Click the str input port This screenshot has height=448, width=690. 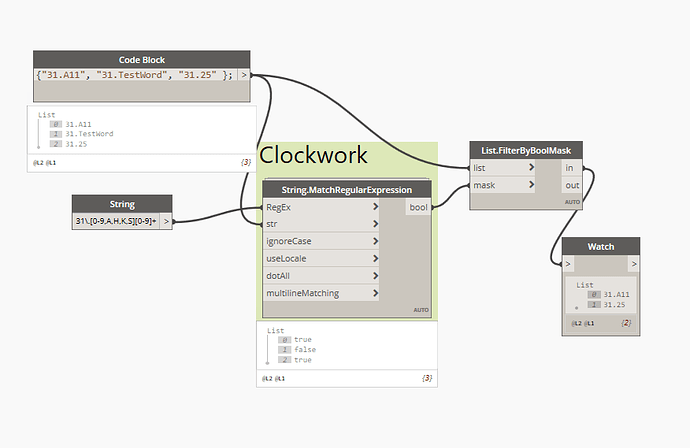321,224
